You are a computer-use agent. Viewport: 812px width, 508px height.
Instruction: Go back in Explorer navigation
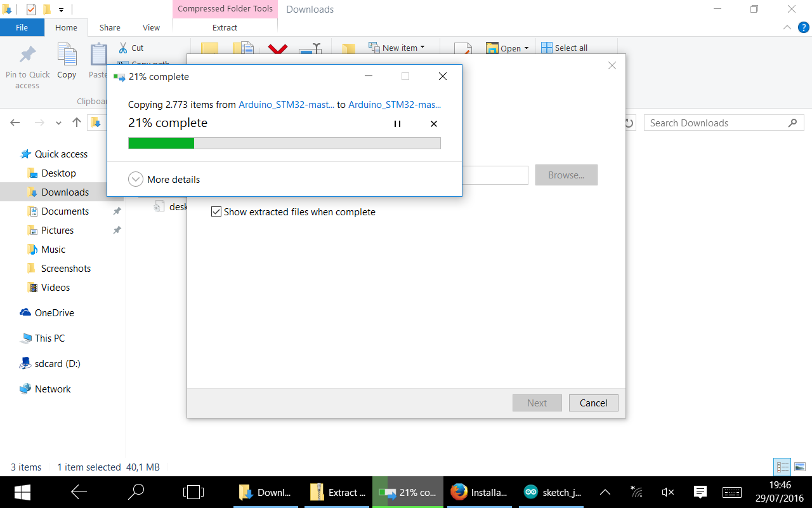click(x=15, y=123)
